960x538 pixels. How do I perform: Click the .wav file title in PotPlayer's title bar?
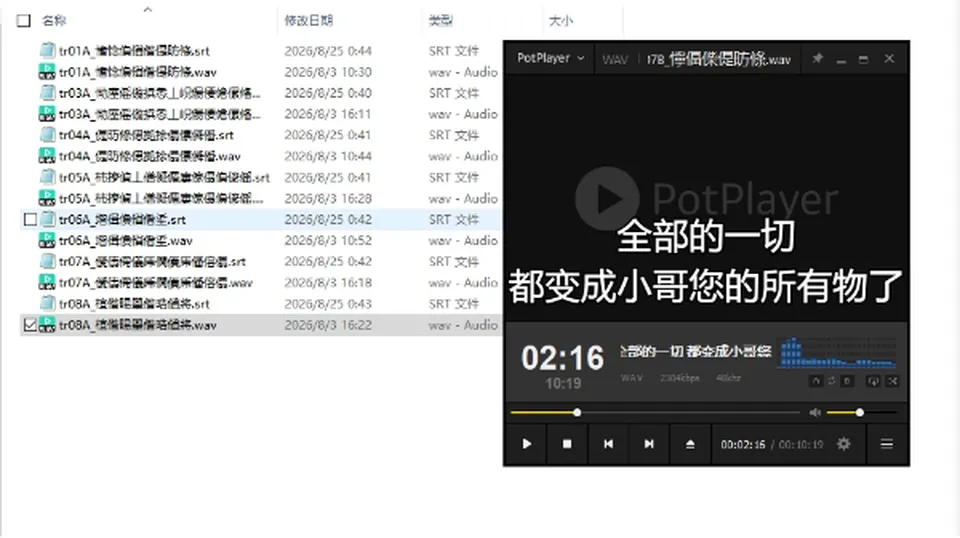[719, 59]
